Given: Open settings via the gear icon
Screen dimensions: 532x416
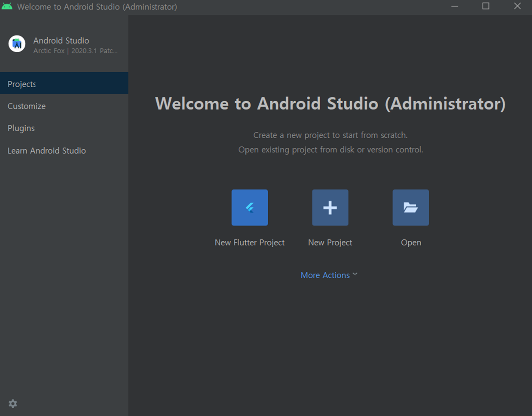Looking at the screenshot, I should pyautogui.click(x=13, y=404).
